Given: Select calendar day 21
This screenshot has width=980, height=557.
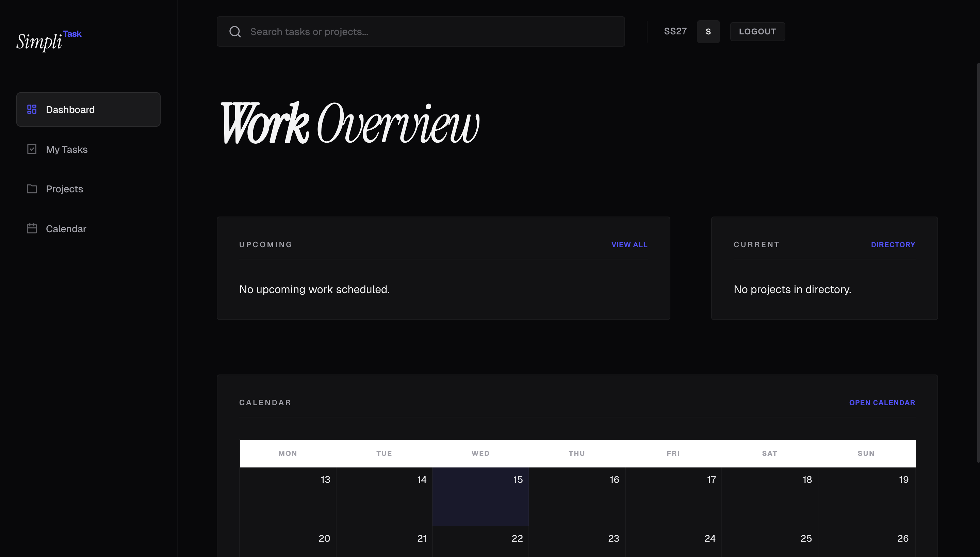Looking at the screenshot, I should (384, 542).
